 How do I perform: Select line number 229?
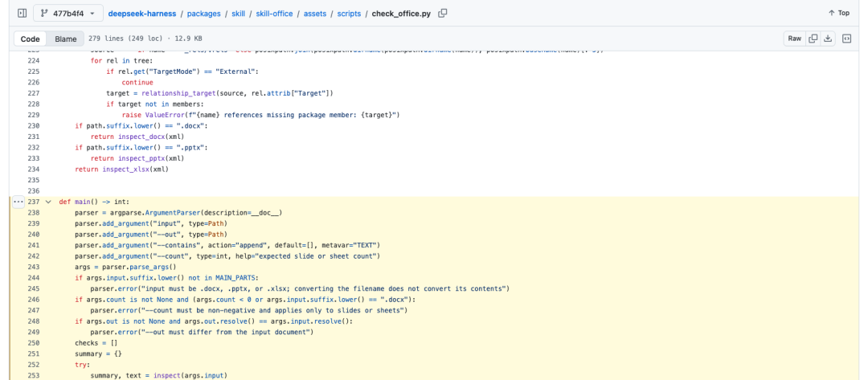tap(34, 115)
